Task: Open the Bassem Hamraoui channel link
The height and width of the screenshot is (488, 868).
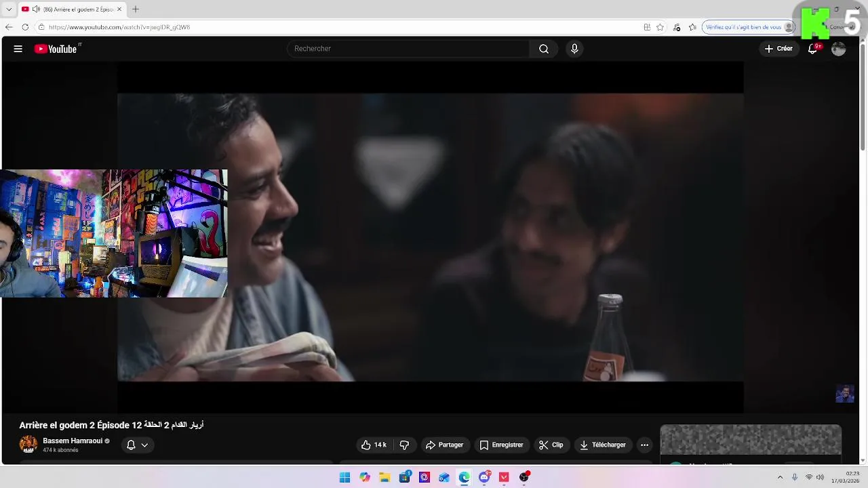Action: click(x=73, y=441)
